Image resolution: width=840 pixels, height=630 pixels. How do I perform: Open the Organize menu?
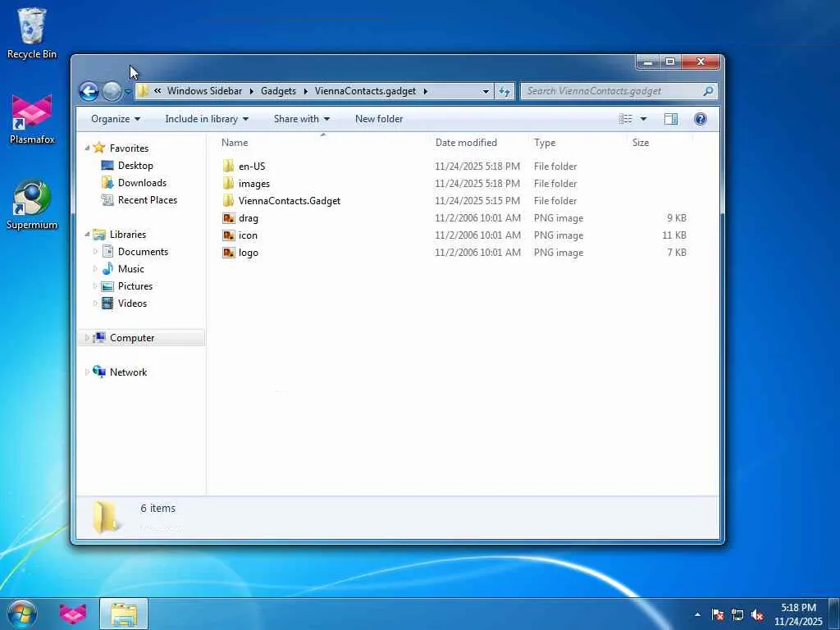point(115,119)
